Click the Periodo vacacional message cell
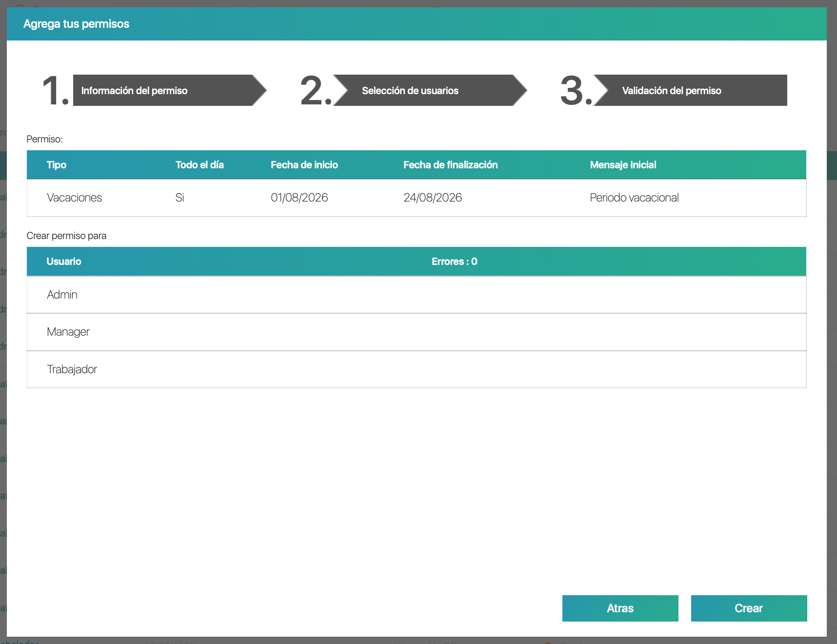 (634, 198)
